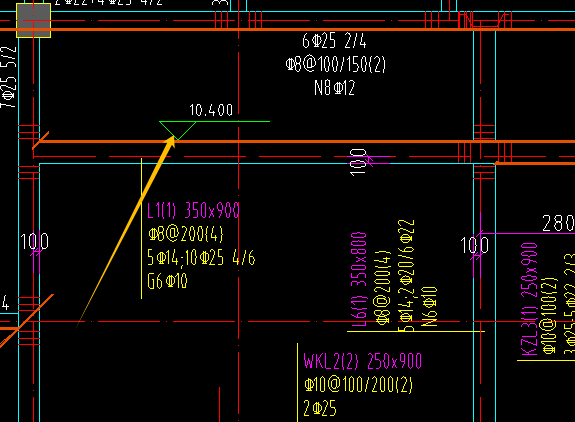Select the Φ10@100/200(2) stirrup text
The height and width of the screenshot is (422, 575).
click(x=358, y=385)
